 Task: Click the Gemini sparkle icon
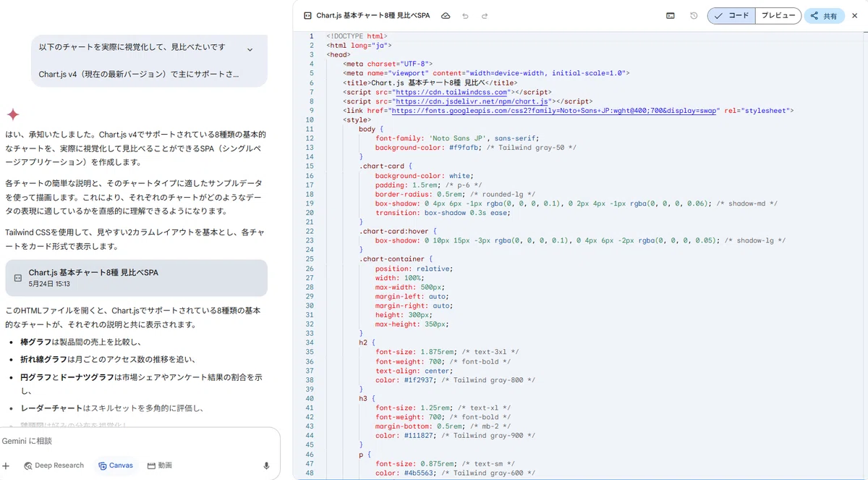13,114
